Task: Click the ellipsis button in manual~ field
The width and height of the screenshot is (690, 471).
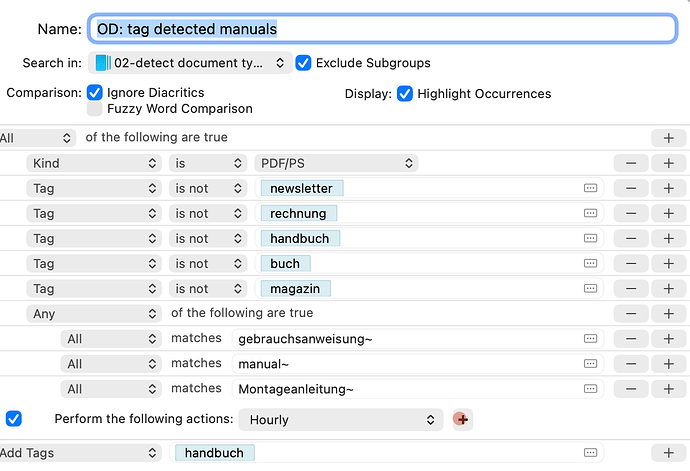Action: click(x=590, y=364)
